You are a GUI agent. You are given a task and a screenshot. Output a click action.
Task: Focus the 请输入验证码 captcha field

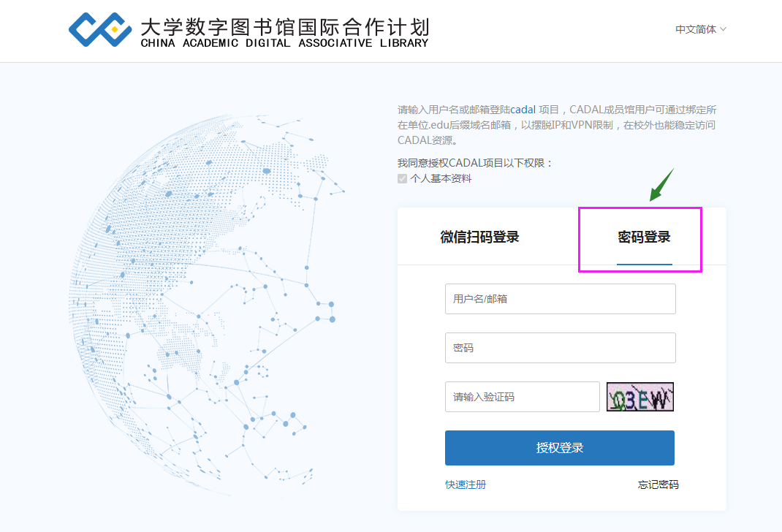pyautogui.click(x=522, y=397)
